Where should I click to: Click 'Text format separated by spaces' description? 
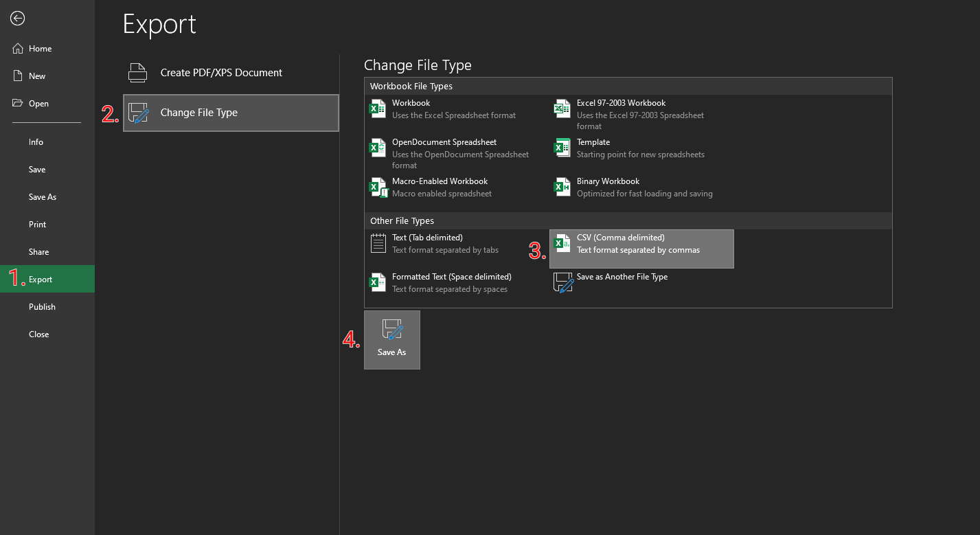point(450,289)
